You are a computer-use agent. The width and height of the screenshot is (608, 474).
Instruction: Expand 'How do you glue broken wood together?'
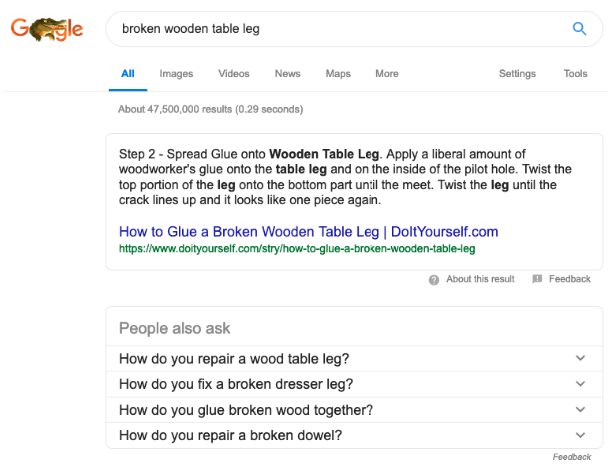pyautogui.click(x=581, y=410)
